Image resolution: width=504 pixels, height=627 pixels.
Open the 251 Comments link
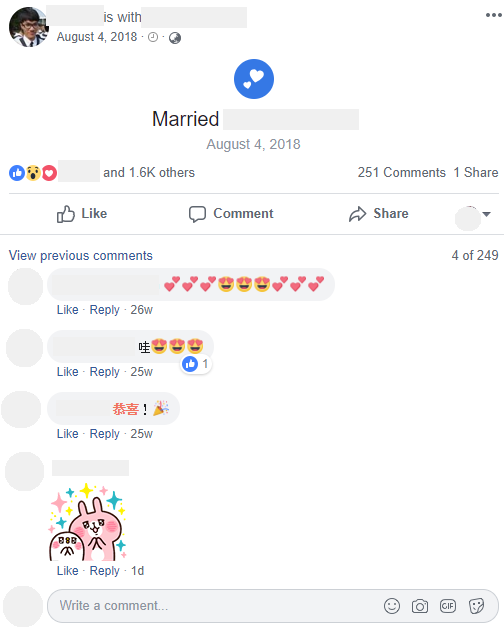401,172
